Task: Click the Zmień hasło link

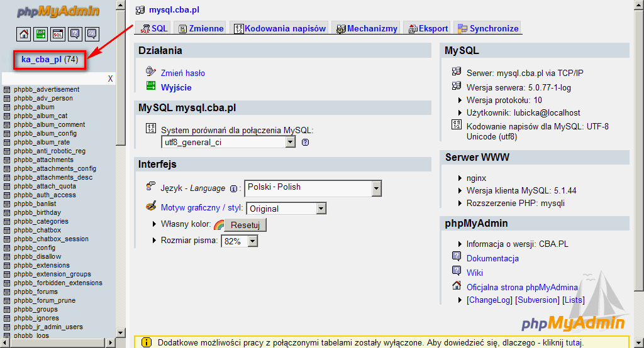Action: tap(183, 73)
